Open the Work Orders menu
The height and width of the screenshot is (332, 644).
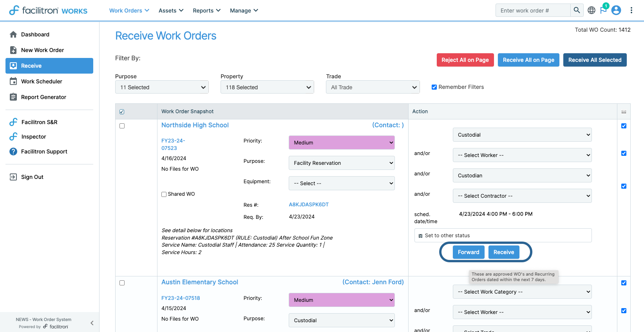pyautogui.click(x=129, y=11)
